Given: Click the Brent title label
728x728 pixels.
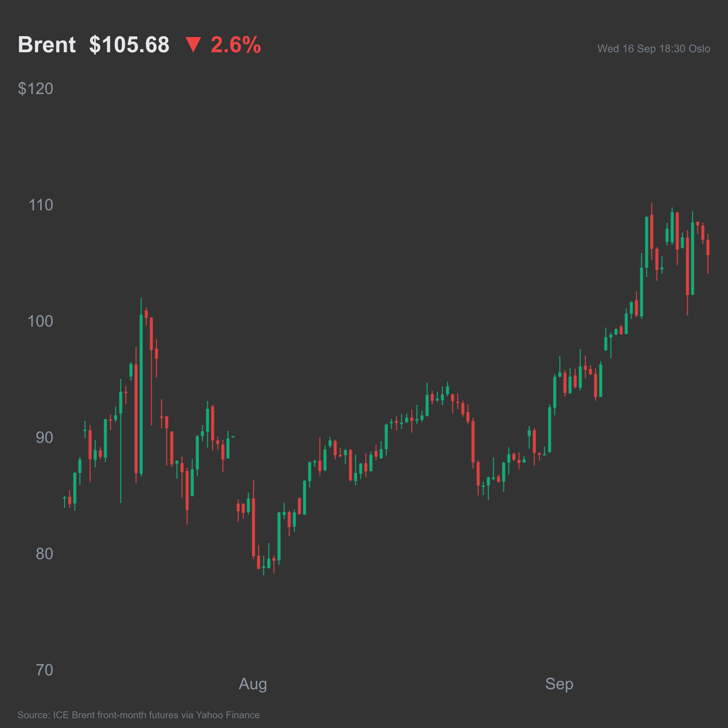Looking at the screenshot, I should 47,44.
